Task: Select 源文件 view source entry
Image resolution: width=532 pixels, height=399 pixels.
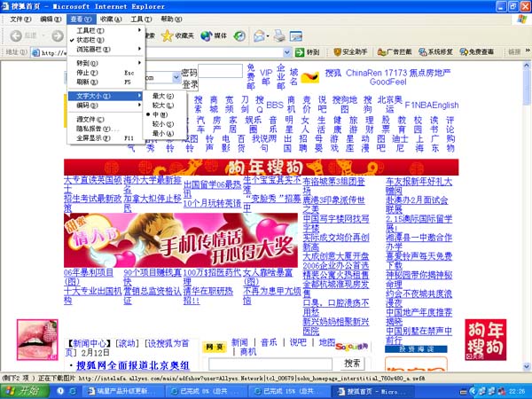Action: click(106, 120)
